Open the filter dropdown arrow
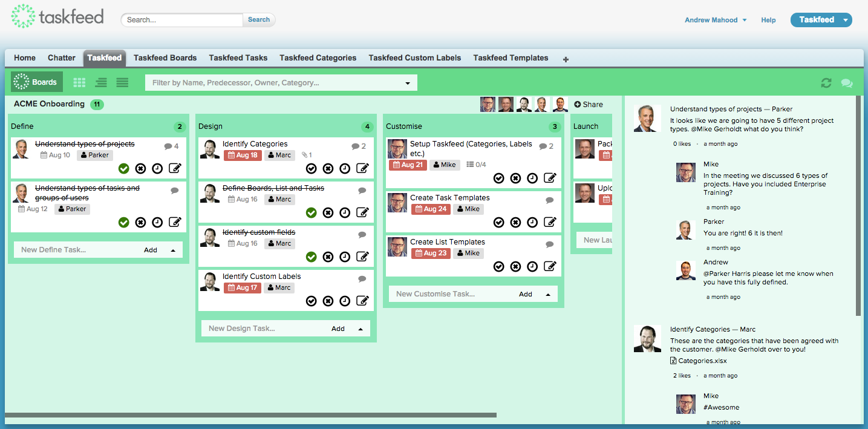 click(x=407, y=83)
